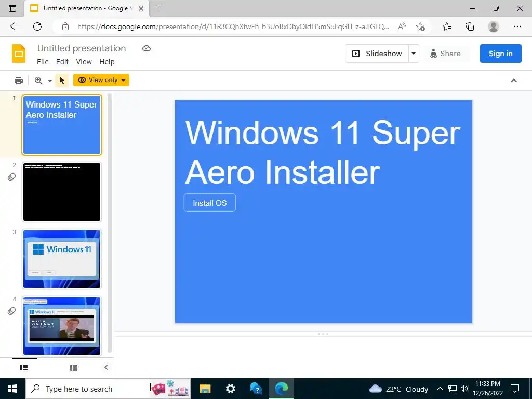Select the Untitled presentation browser tab
The image size is (532, 399).
87,8
